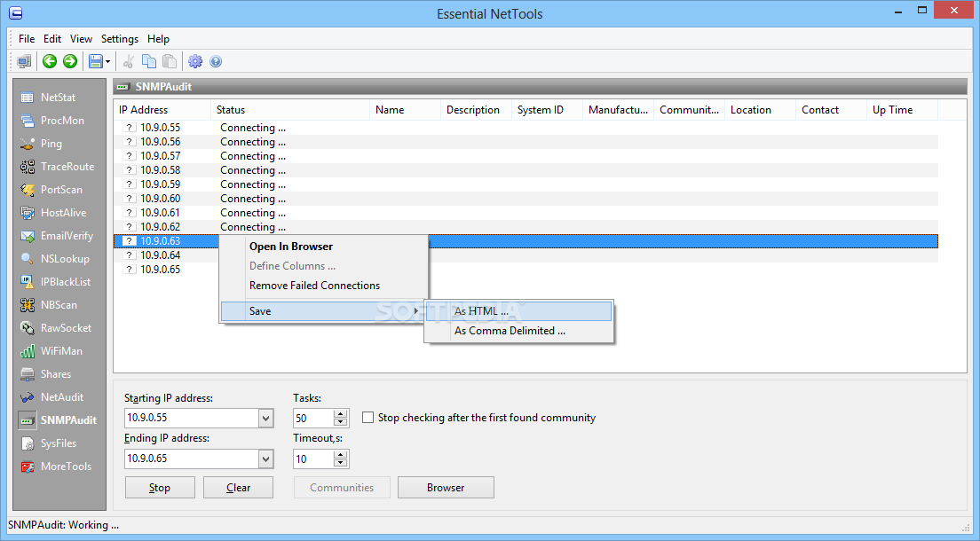Image resolution: width=980 pixels, height=541 pixels.
Task: Click the Tasks value field
Action: (313, 419)
